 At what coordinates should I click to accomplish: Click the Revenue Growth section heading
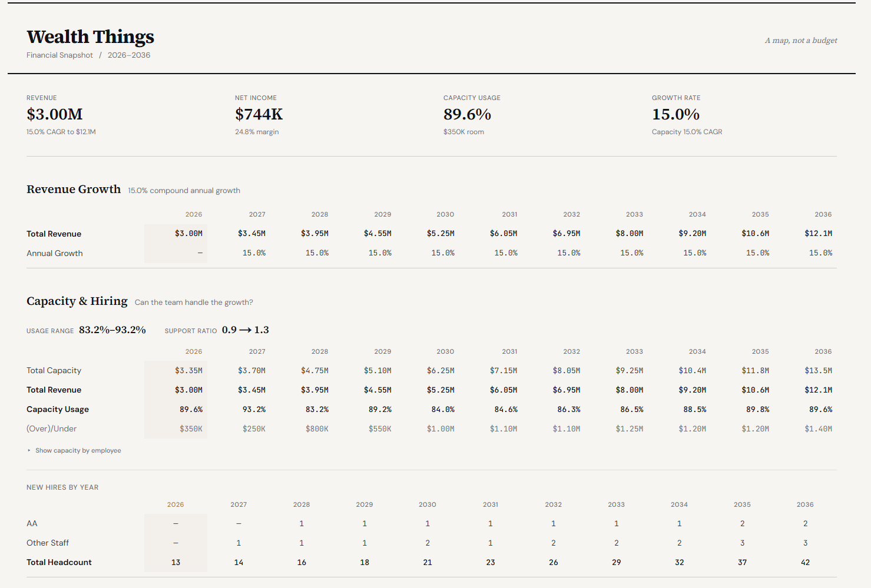pos(74,189)
